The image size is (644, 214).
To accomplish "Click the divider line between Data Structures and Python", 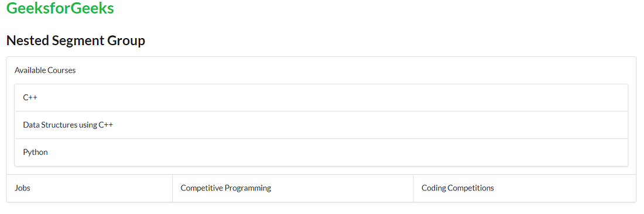I will (321, 139).
